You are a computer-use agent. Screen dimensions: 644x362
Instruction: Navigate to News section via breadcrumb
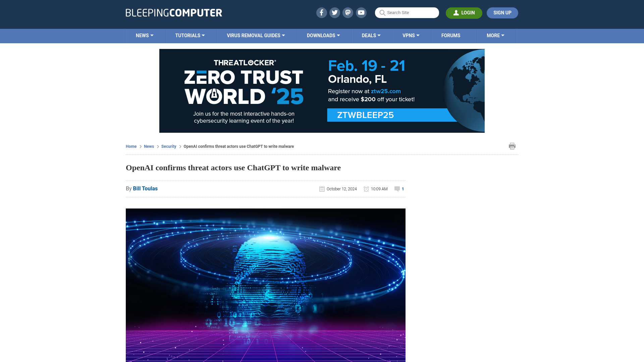pyautogui.click(x=149, y=146)
